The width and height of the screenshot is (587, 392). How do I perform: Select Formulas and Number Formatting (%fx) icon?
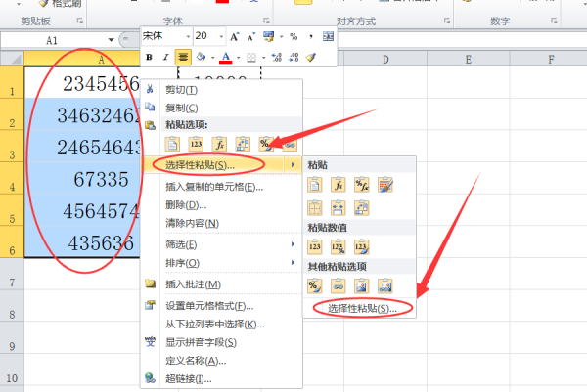tap(362, 185)
